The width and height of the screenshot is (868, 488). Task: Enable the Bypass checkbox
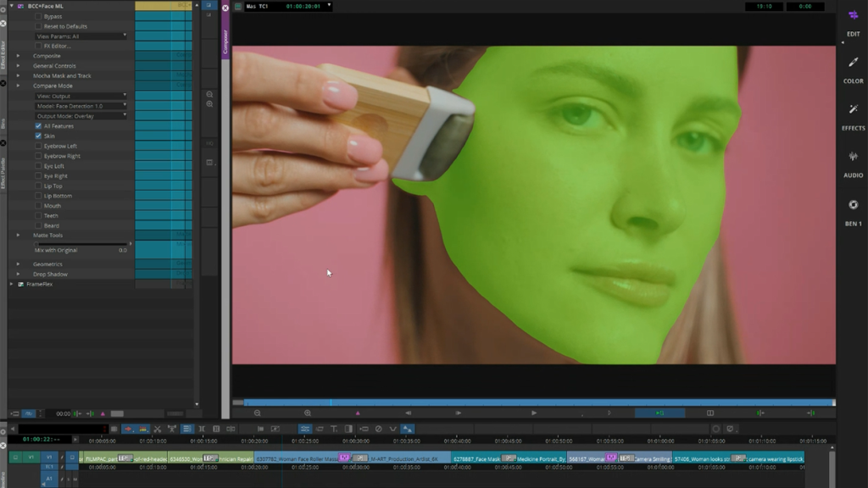tap(38, 17)
